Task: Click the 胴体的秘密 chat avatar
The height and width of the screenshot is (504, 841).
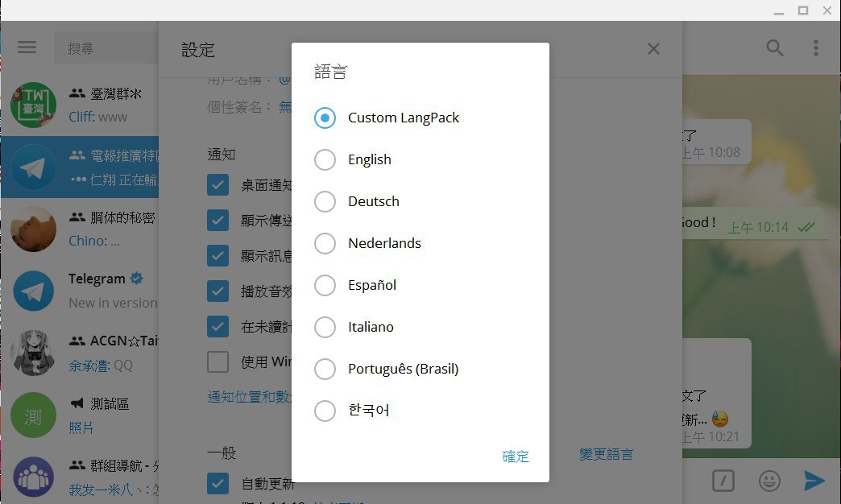Action: (33, 229)
